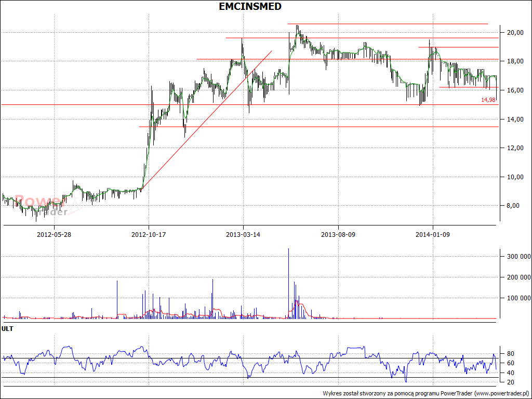Click the 2013-08-09 date label
The width and height of the screenshot is (532, 399).
[338, 234]
